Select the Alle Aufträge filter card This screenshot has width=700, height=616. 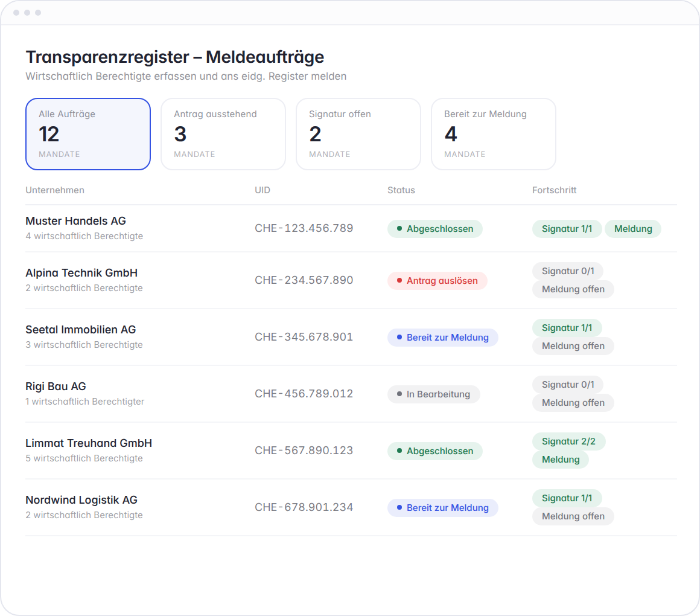[x=88, y=134]
